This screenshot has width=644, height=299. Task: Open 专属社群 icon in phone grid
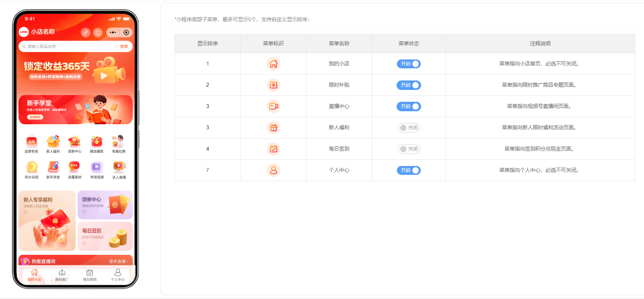tap(118, 141)
